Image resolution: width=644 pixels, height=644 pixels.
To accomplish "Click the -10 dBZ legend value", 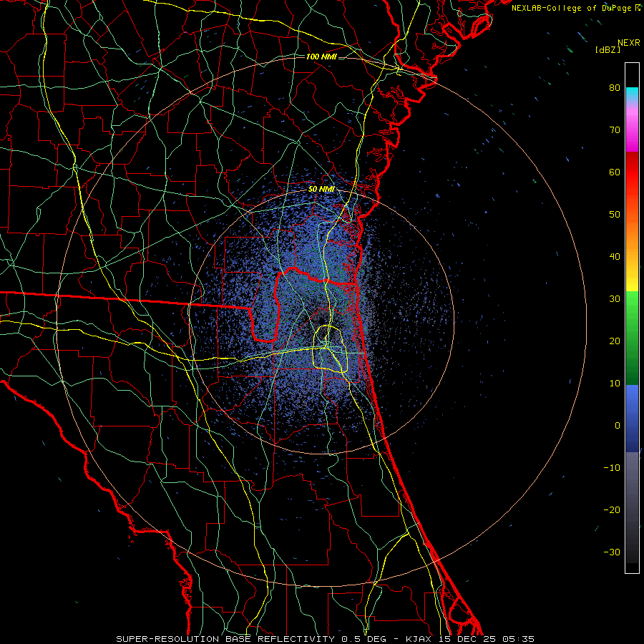I will click(612, 468).
